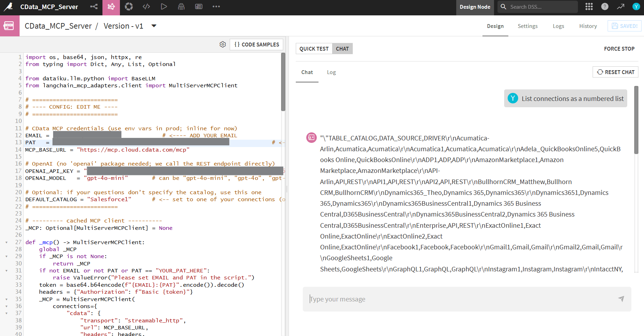Click the Jobs play icon
Viewport: 644px width, 336px height.
coord(164,7)
